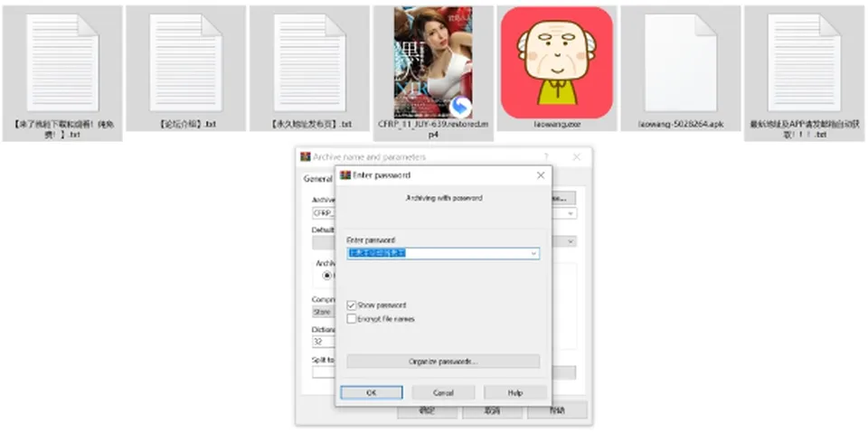This screenshot has width=868, height=432.
Task: Close the Archive name and parameters window
Action: click(x=577, y=157)
